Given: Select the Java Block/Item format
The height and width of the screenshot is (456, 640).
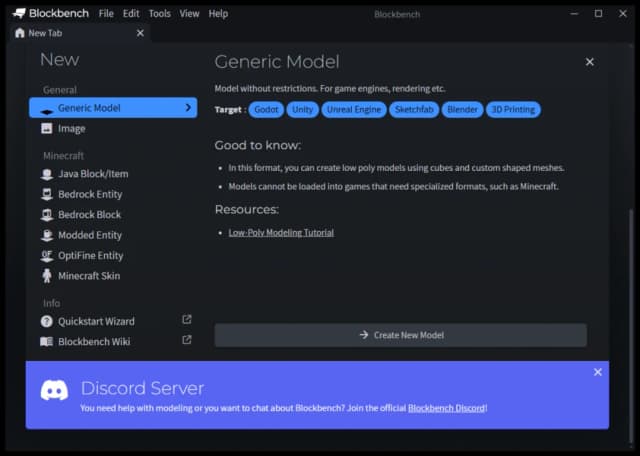Looking at the screenshot, I should coord(113,174).
